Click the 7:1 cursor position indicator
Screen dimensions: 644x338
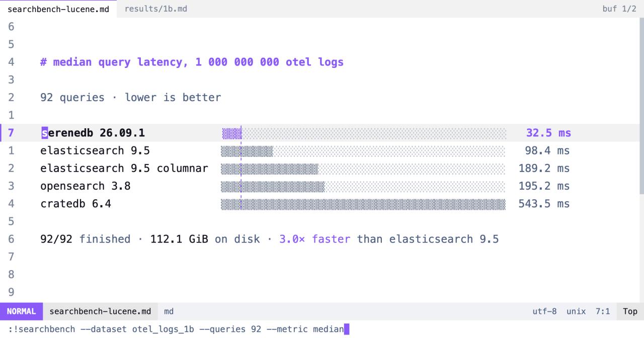[603, 311]
